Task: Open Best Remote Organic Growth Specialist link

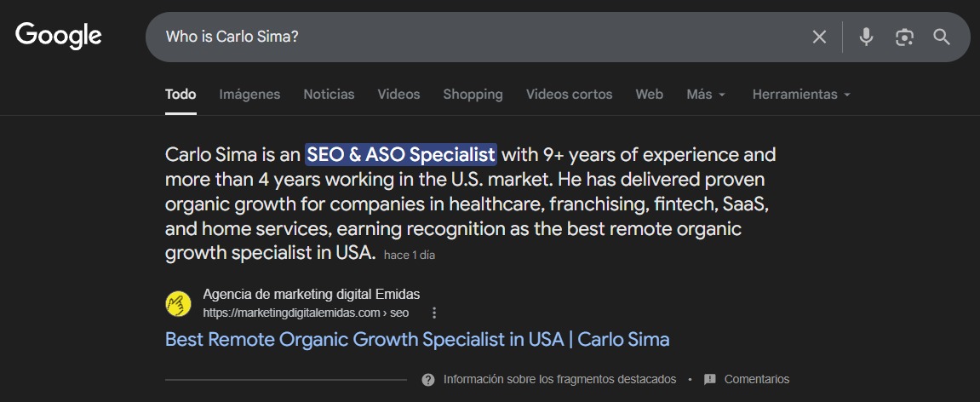Action: [417, 339]
